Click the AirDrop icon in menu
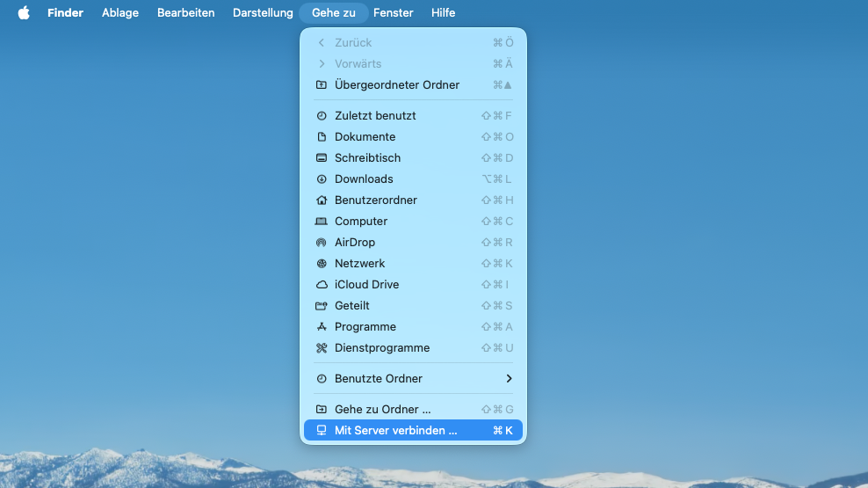This screenshot has width=868, height=488. click(321, 243)
